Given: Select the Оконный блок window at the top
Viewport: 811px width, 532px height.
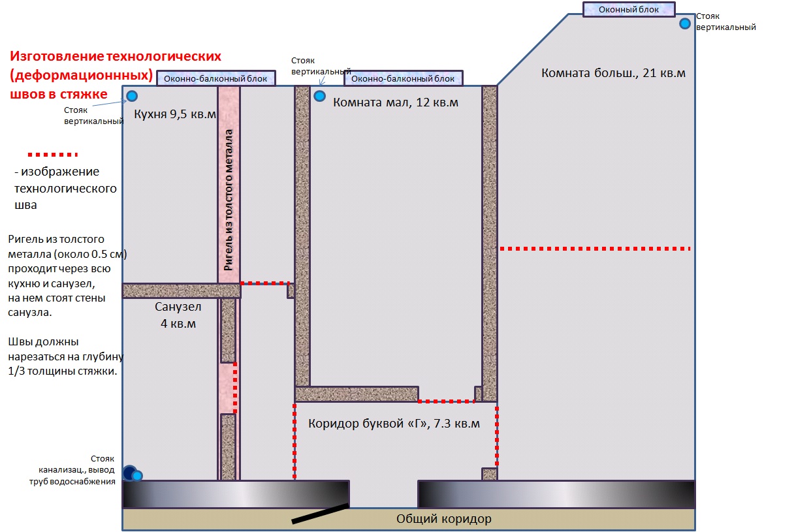Looking at the screenshot, I should (629, 8).
